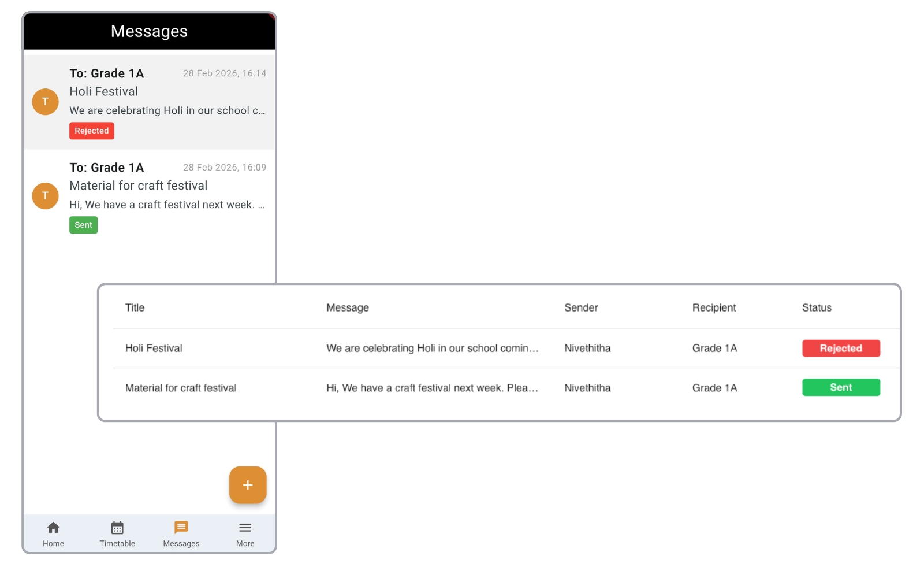Click the Sent status badge in the table
Viewport: 924px width, 578px height.
[841, 387]
